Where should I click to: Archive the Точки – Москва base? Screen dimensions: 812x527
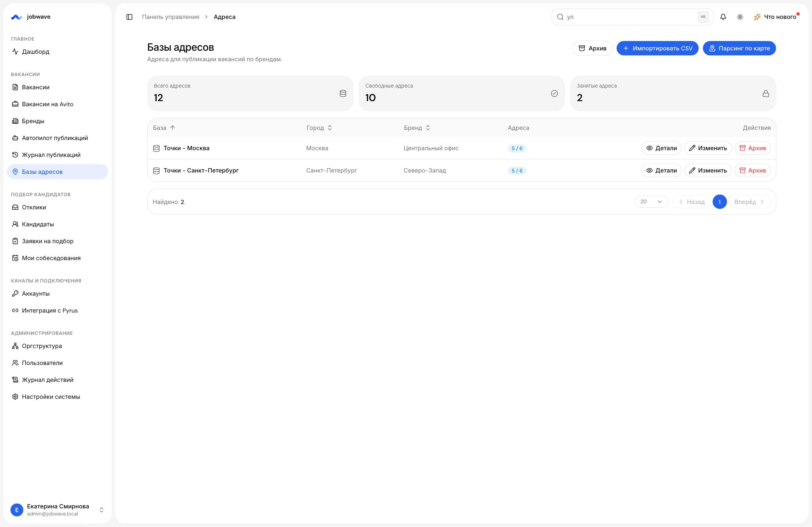coord(752,148)
